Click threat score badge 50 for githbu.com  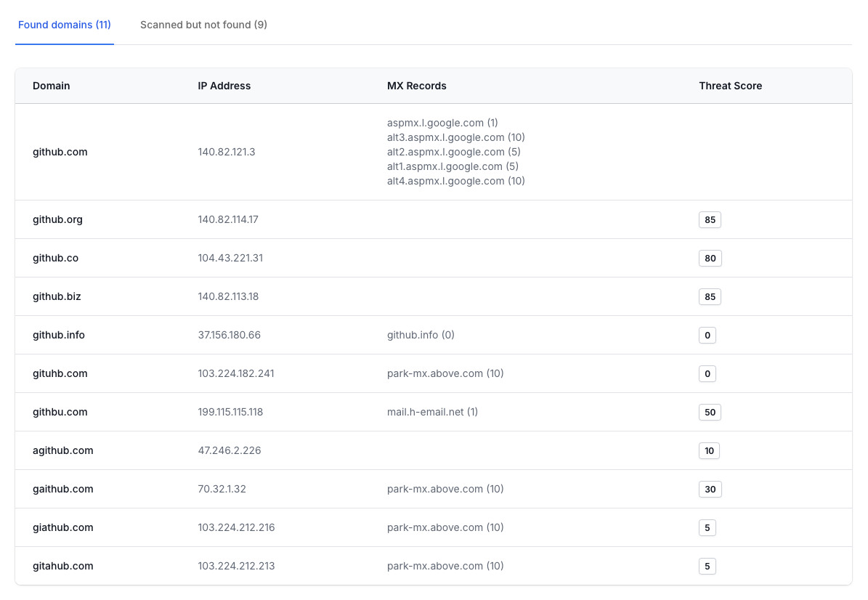(x=710, y=412)
